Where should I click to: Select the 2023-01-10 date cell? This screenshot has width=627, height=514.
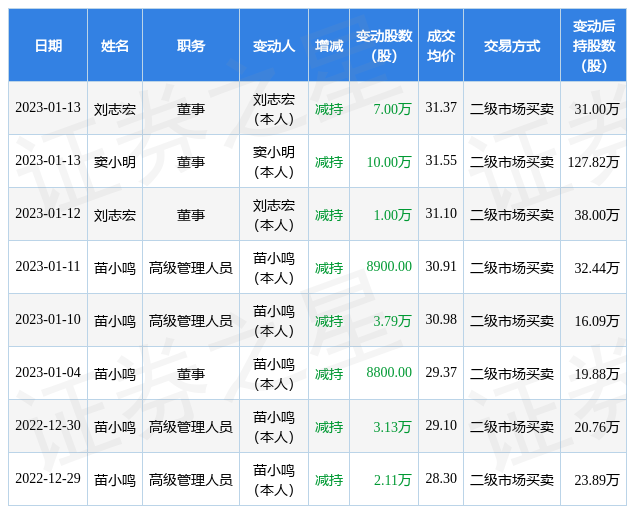48,320
